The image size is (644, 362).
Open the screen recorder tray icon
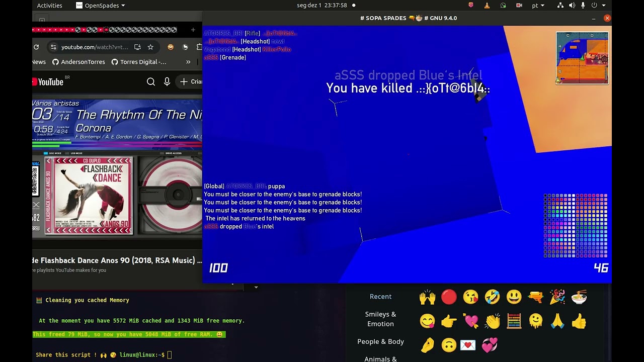(x=519, y=6)
